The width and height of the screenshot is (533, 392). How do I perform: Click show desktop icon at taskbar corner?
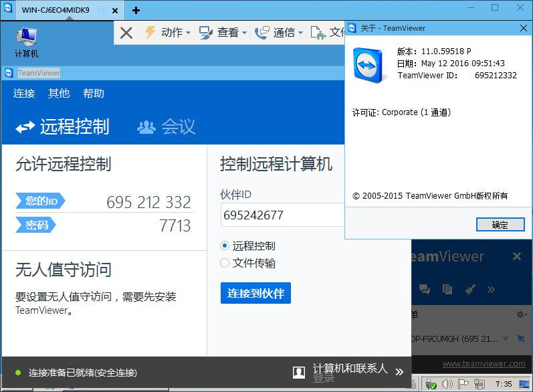524,384
